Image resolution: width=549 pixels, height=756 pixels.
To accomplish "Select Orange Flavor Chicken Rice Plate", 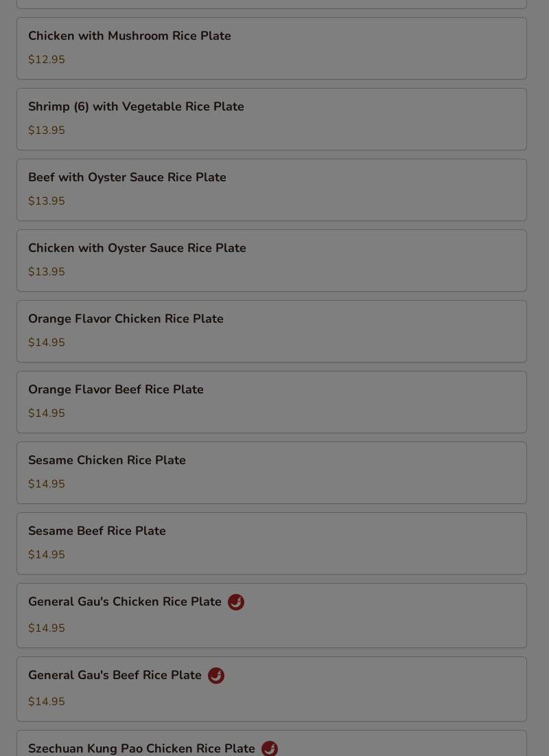I will coord(271,331).
